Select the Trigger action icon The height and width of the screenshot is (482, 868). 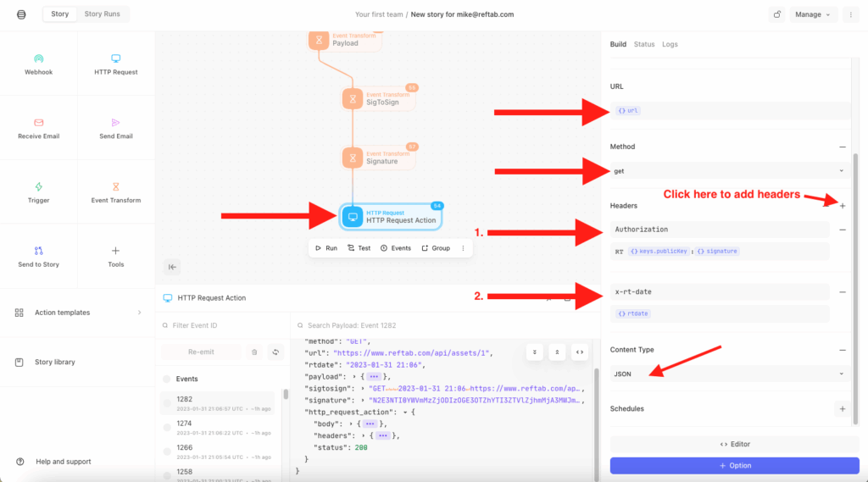39,186
